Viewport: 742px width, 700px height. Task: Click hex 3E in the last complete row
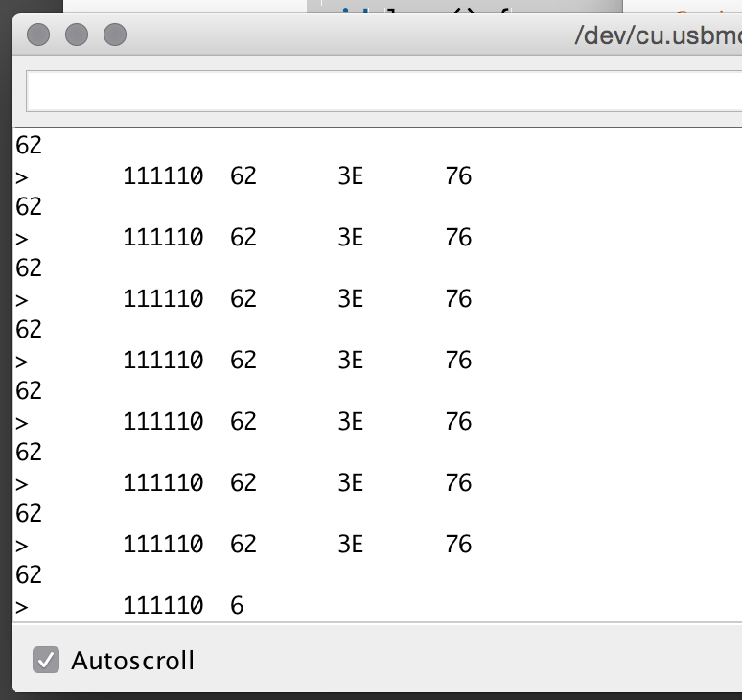(351, 545)
